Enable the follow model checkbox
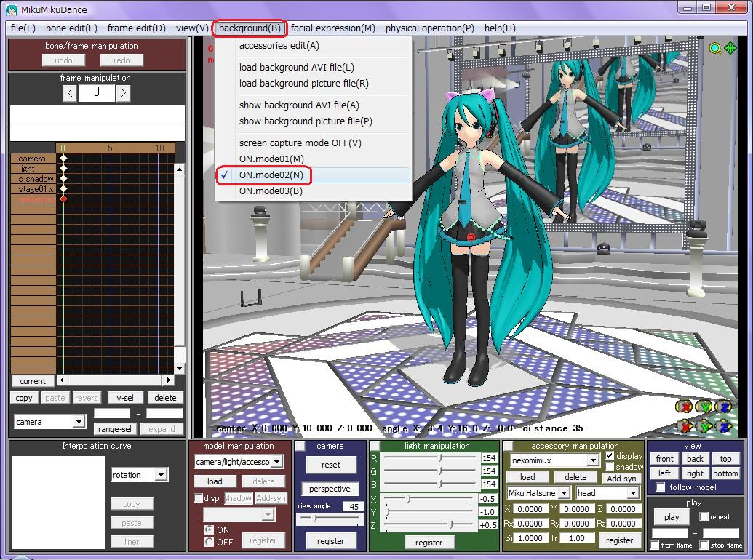This screenshot has width=753, height=560. [x=661, y=487]
